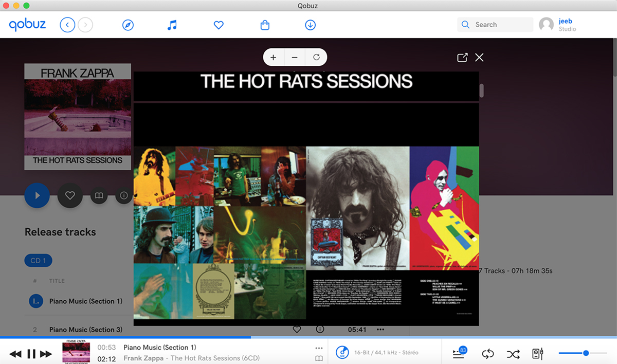This screenshot has height=364, width=617.
Task: Open the jeeb user profile menu
Action: click(x=558, y=25)
